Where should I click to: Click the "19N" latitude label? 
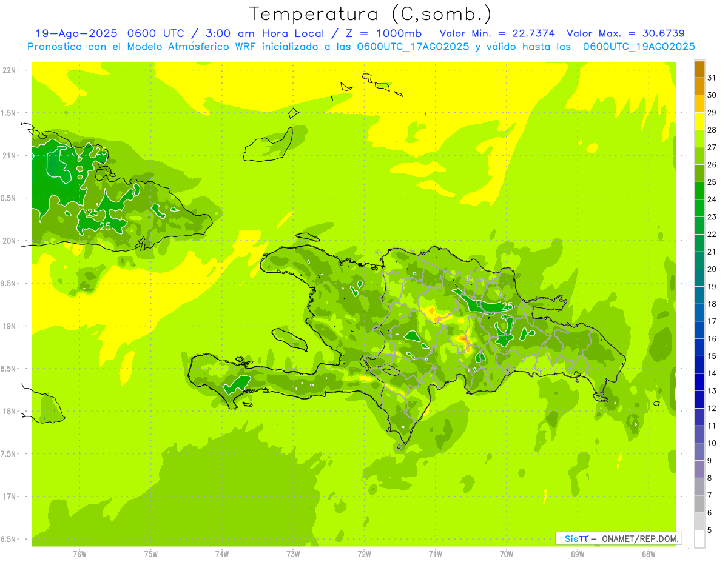10,326
